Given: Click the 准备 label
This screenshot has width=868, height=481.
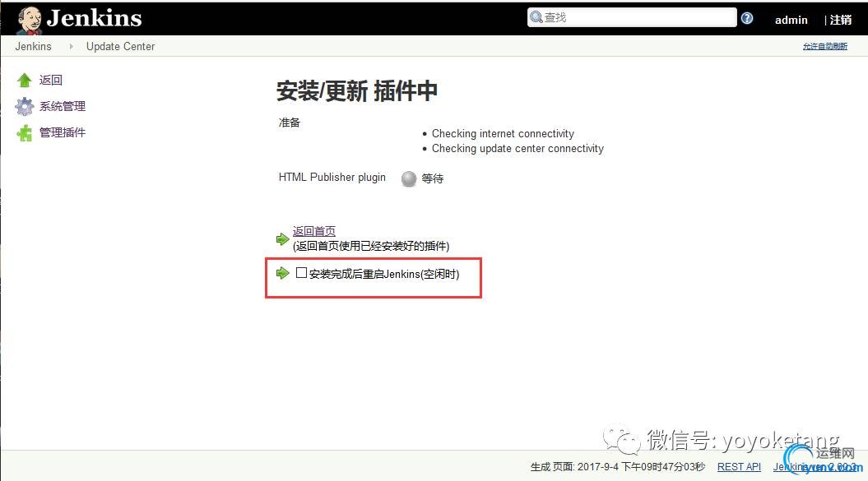Looking at the screenshot, I should point(289,123).
